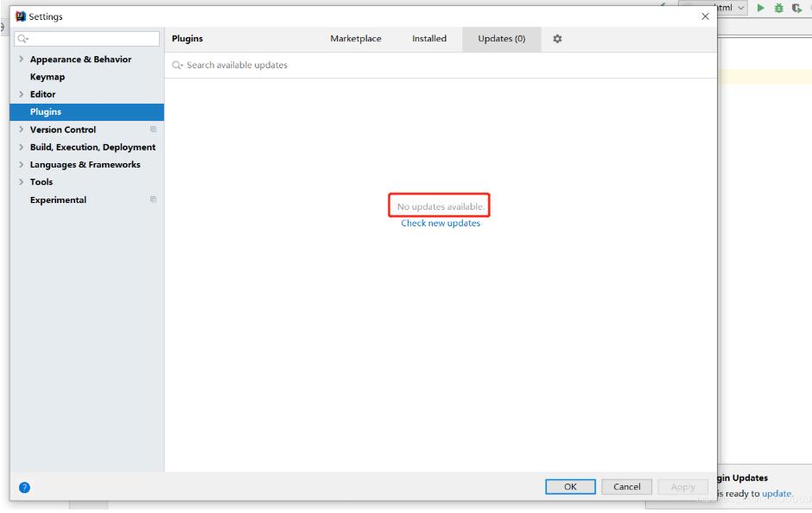812x513 pixels.
Task: Open the html run configuration dropdown
Action: click(741, 7)
